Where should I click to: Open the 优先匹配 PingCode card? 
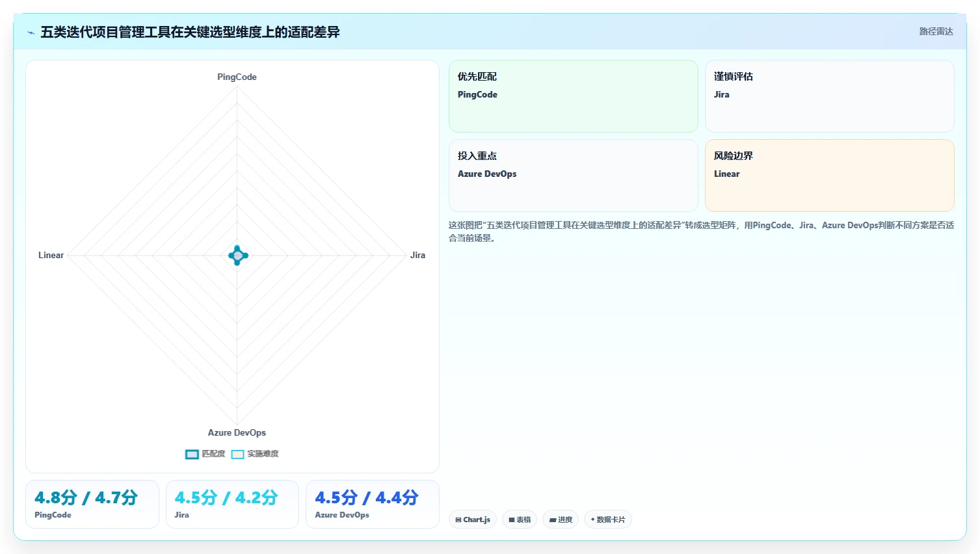click(x=573, y=96)
